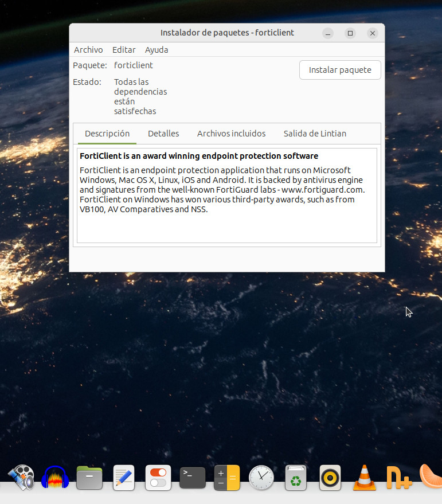
Task: Click the Instalar paquete button
Action: point(340,70)
